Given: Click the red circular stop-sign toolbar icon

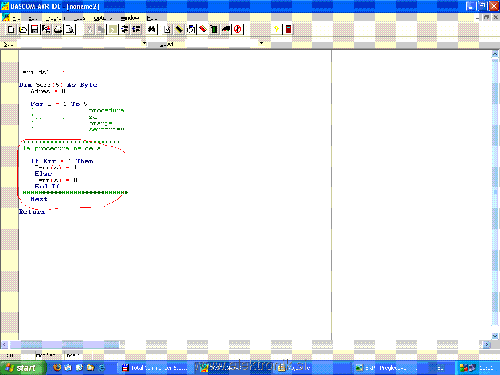Looking at the screenshot, I should [x=237, y=30].
